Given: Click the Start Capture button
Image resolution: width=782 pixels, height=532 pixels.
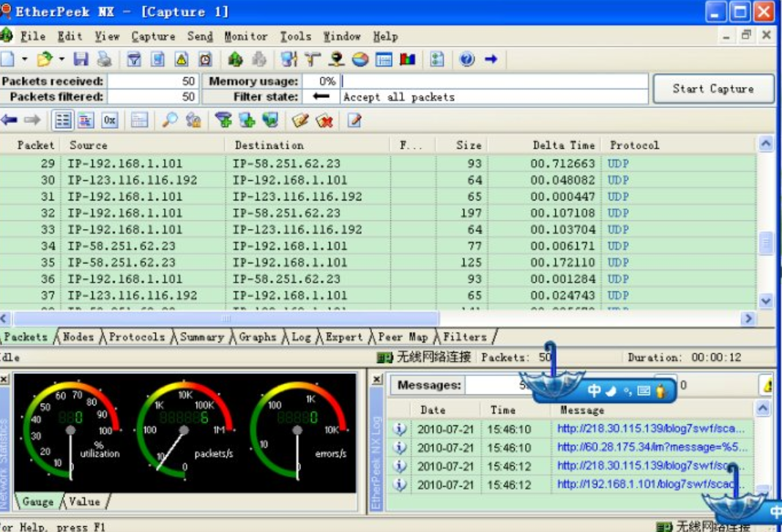Looking at the screenshot, I should 713,89.
